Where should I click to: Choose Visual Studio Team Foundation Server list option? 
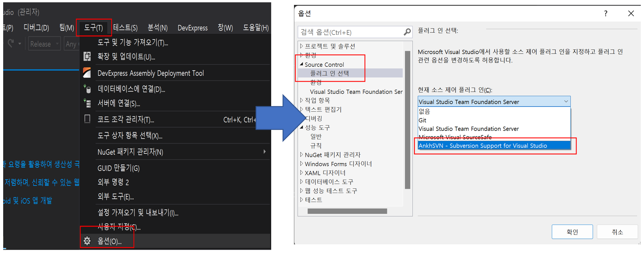point(494,129)
